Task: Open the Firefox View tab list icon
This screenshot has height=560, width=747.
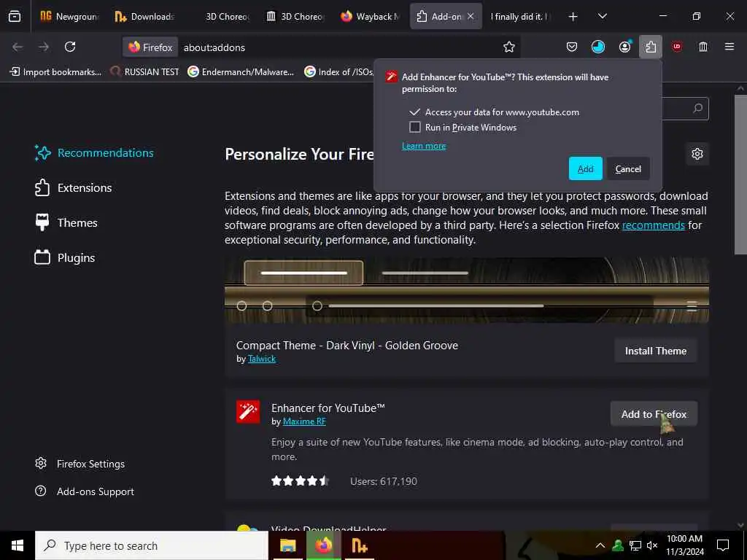Action: click(x=15, y=16)
